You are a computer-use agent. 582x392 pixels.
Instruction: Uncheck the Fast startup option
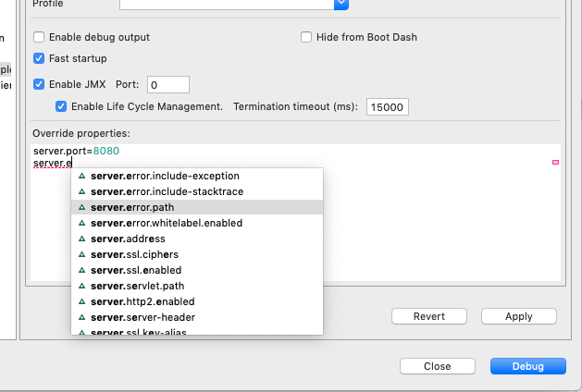click(x=39, y=58)
